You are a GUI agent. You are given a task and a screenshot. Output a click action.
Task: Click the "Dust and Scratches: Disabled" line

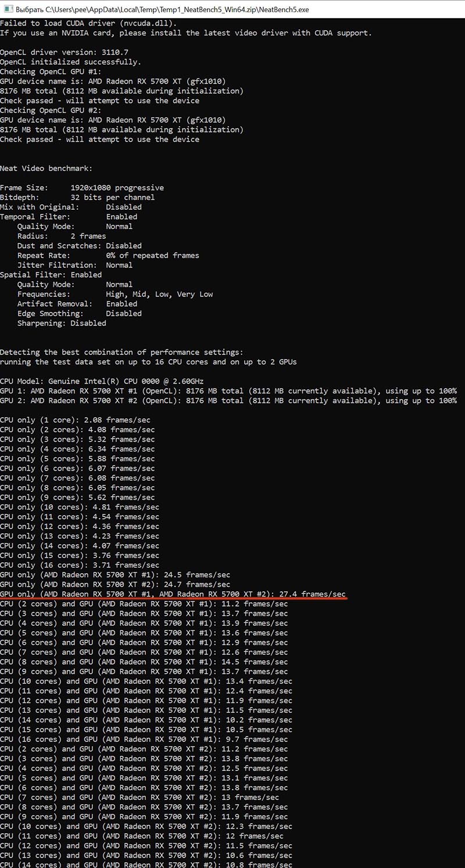(80, 246)
